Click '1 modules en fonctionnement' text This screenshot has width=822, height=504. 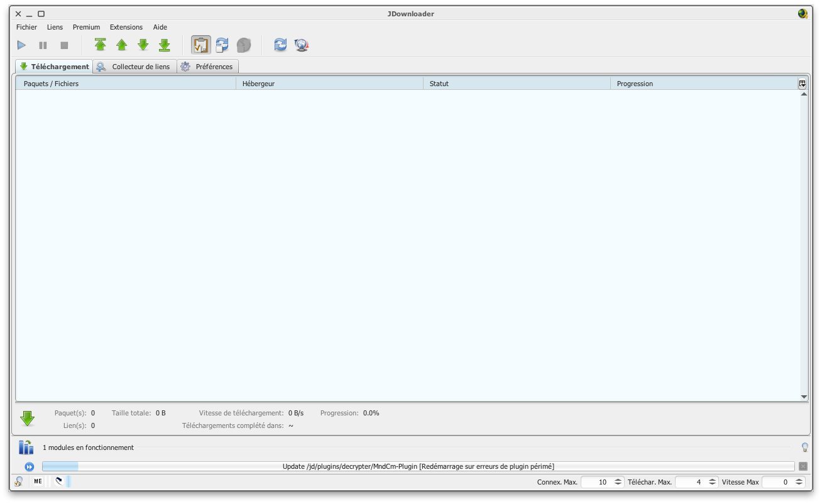(88, 447)
